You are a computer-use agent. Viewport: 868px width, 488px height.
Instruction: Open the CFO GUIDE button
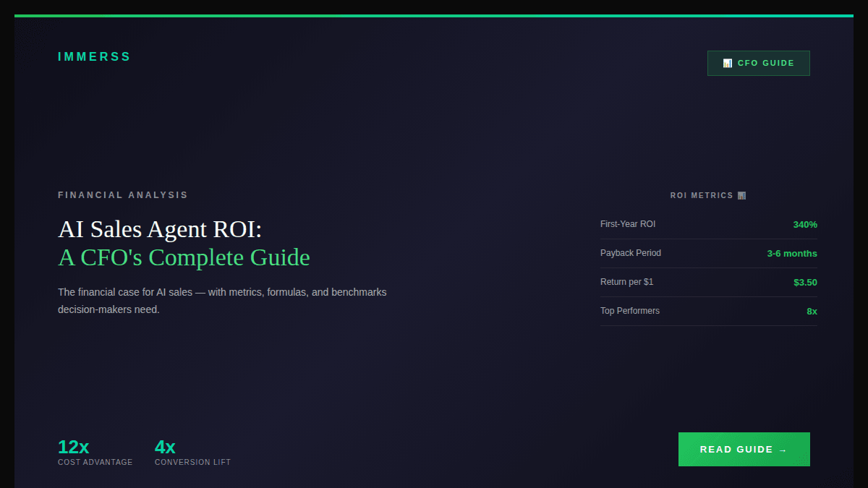point(758,63)
